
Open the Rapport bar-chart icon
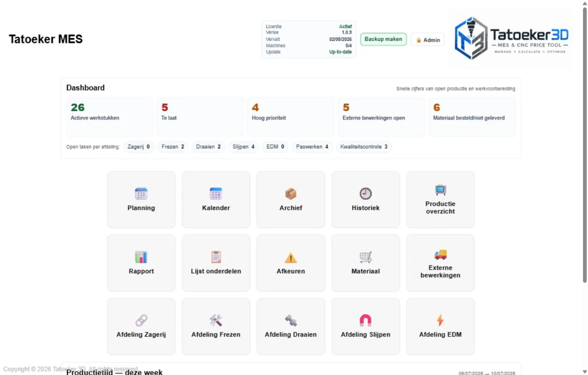click(x=141, y=257)
